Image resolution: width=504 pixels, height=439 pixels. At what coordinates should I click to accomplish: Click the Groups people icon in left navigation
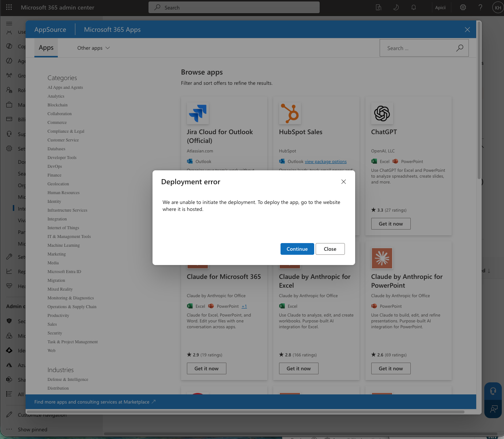9,76
